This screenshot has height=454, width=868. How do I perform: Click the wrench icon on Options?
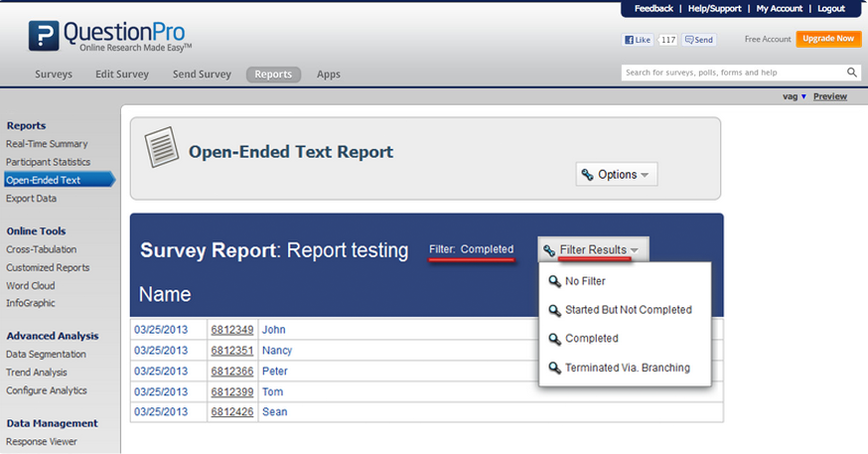pyautogui.click(x=587, y=175)
